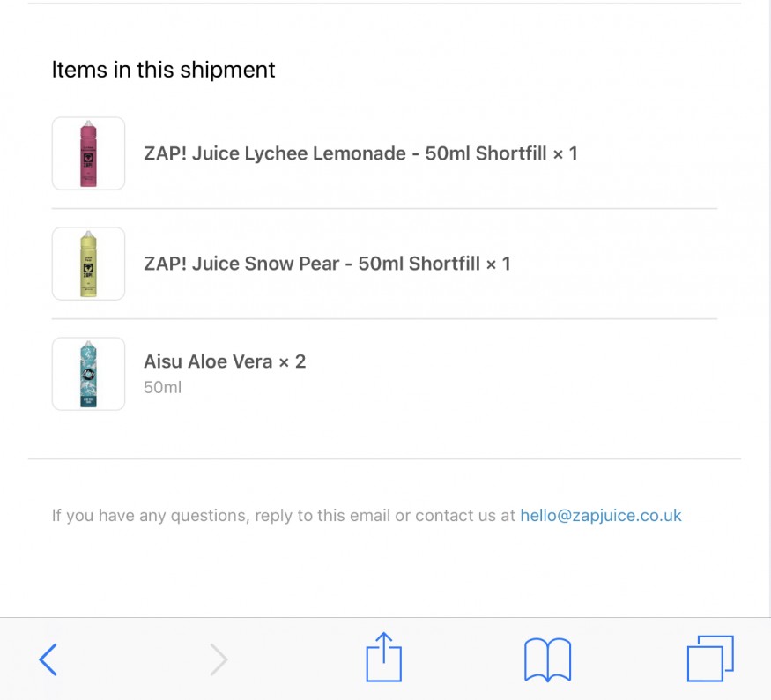Image resolution: width=771 pixels, height=700 pixels.
Task: Select the Aisu Aloe Vera item name
Action: (x=208, y=361)
